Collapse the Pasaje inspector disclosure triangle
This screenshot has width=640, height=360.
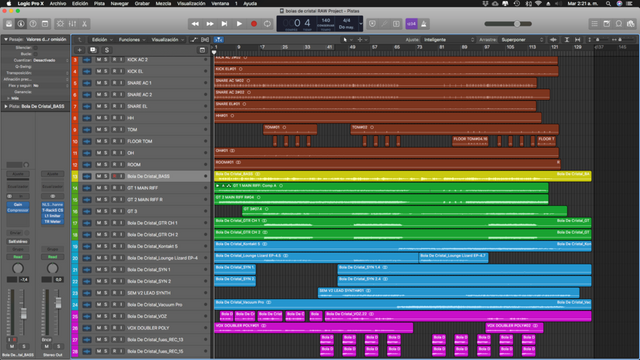6,39
